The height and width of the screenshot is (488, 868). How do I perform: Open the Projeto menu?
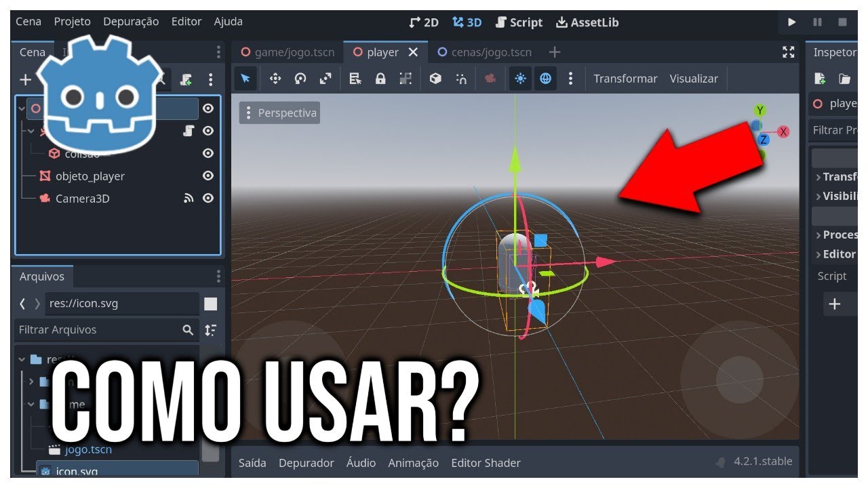click(73, 22)
